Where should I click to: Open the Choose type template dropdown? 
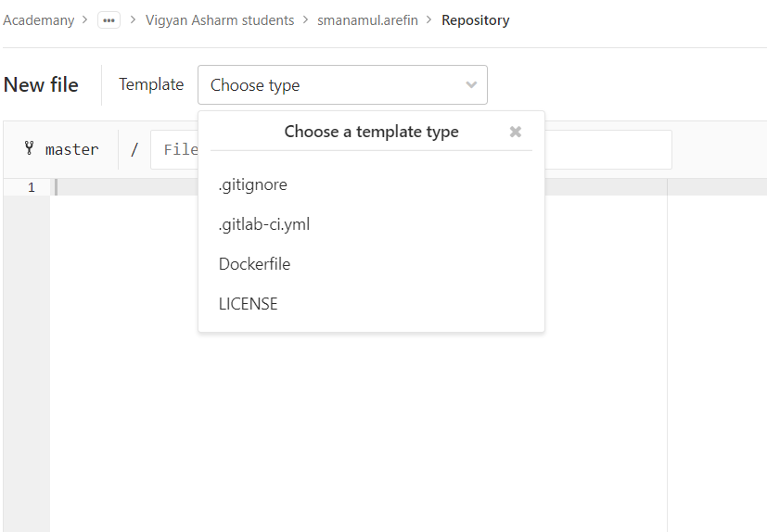coord(341,85)
